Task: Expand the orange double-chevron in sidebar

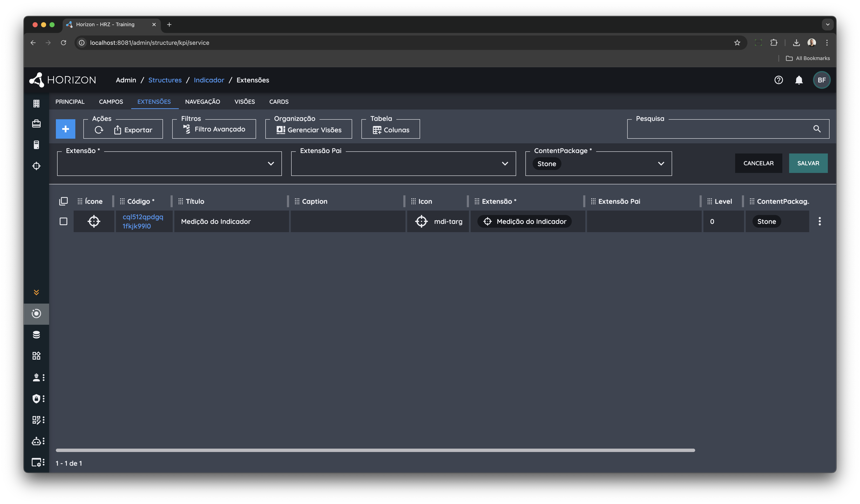Action: (36, 293)
